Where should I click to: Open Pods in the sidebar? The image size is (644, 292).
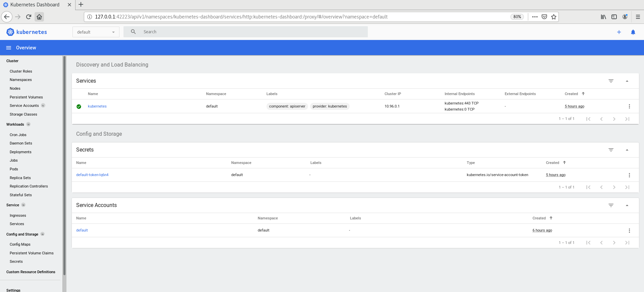coord(14,169)
